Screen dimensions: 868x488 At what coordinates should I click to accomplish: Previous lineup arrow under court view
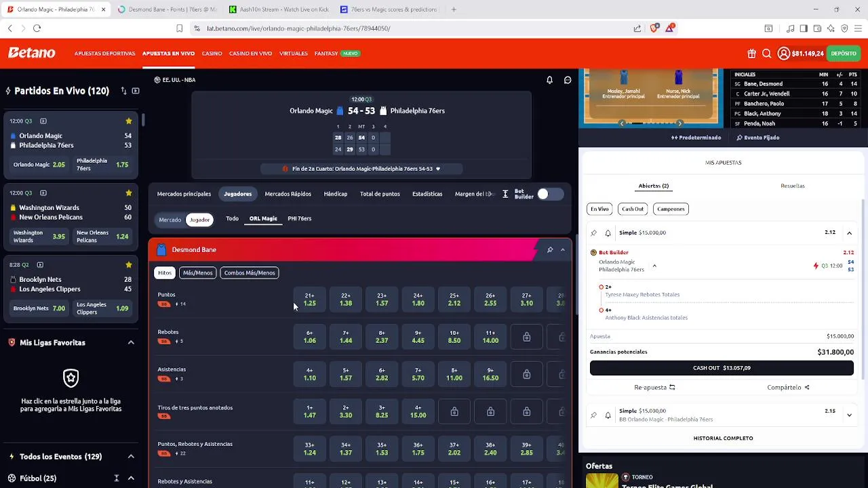click(x=622, y=123)
